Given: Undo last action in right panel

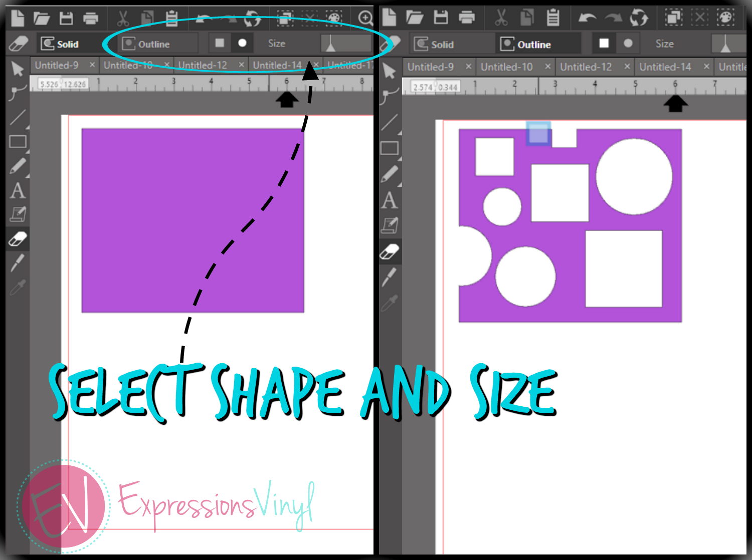Looking at the screenshot, I should [x=587, y=18].
